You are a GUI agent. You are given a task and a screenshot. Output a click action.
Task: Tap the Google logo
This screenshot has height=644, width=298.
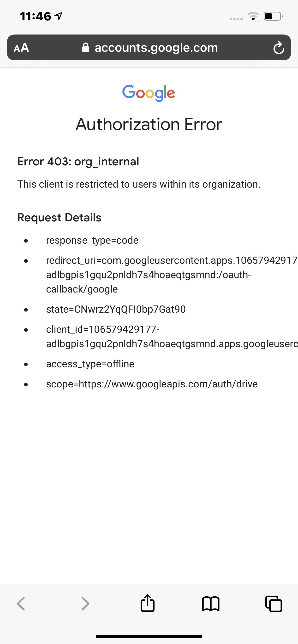click(149, 93)
